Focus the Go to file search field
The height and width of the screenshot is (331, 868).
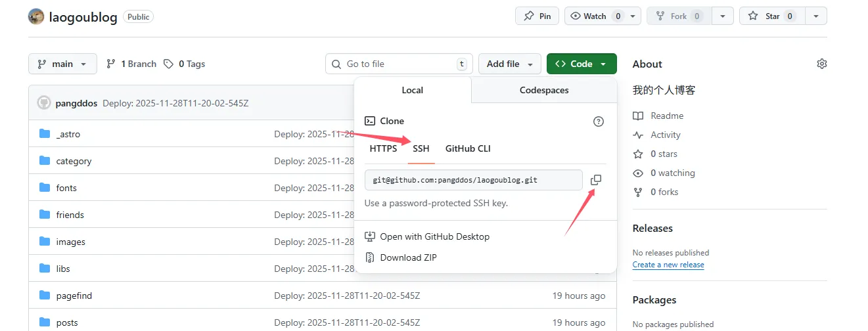click(x=399, y=64)
